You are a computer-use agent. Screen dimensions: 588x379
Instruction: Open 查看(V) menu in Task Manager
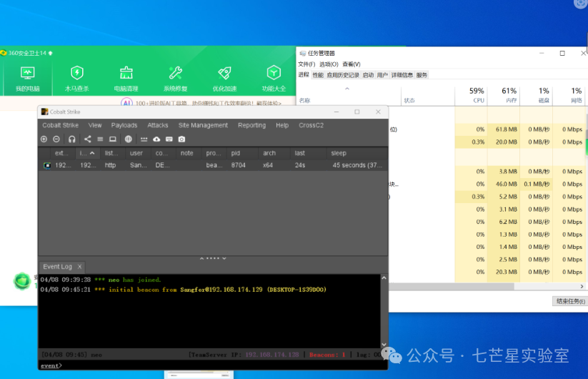(352, 64)
